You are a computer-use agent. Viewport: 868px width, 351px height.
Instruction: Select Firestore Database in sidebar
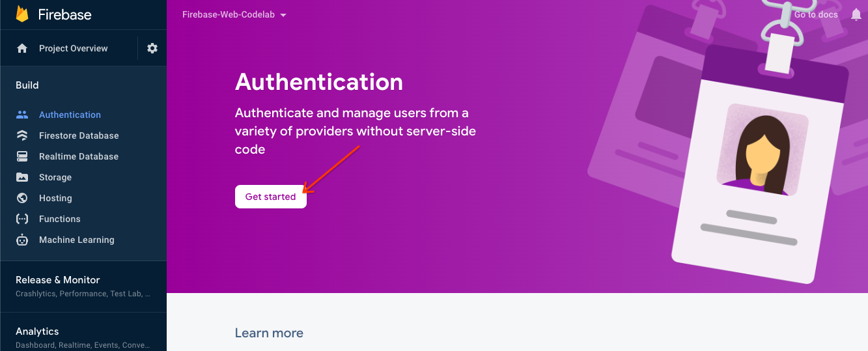point(79,135)
